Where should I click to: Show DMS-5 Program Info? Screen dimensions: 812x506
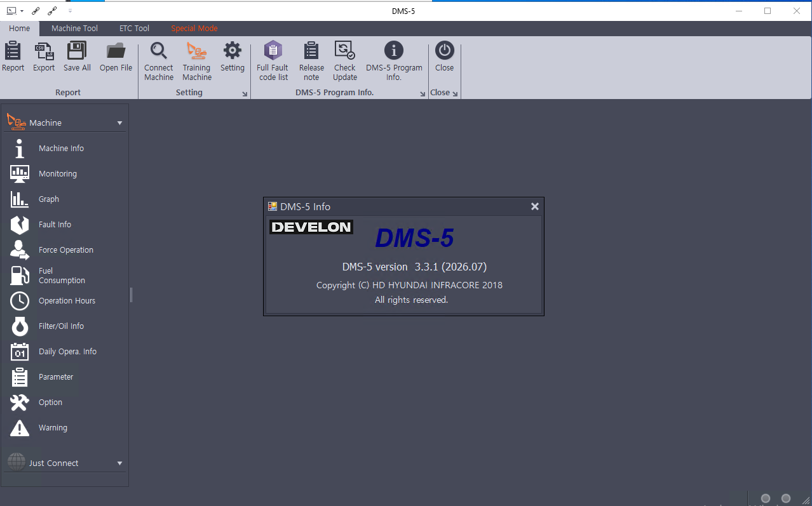point(394,61)
